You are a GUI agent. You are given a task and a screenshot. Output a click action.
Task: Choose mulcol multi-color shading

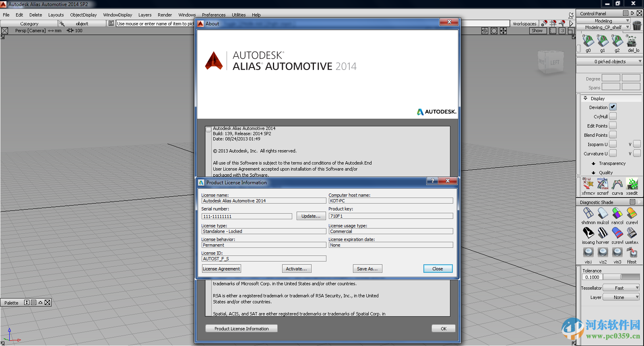pyautogui.click(x=603, y=213)
